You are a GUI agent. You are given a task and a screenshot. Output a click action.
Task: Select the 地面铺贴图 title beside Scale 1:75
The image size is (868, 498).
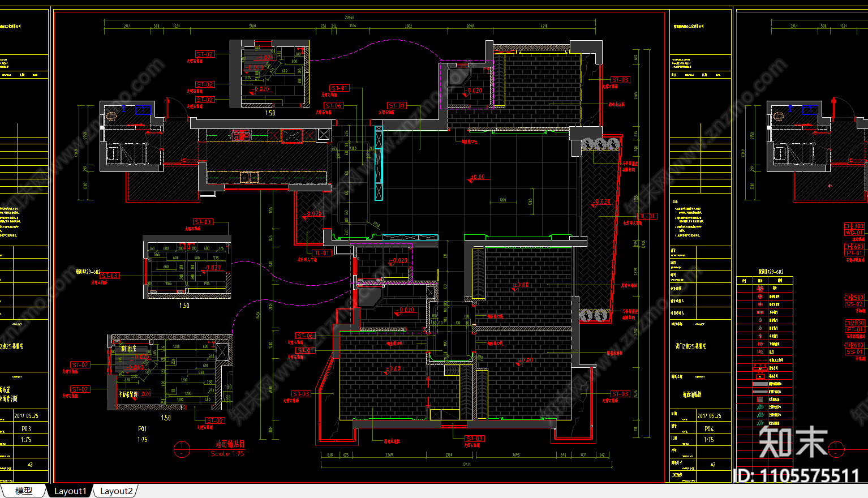pyautogui.click(x=230, y=444)
